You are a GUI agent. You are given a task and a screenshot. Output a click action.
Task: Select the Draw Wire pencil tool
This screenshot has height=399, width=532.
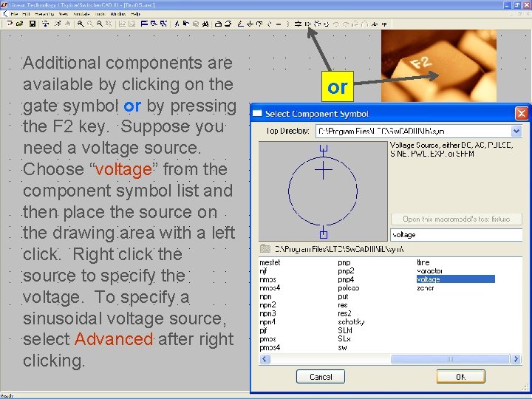[x=241, y=24]
